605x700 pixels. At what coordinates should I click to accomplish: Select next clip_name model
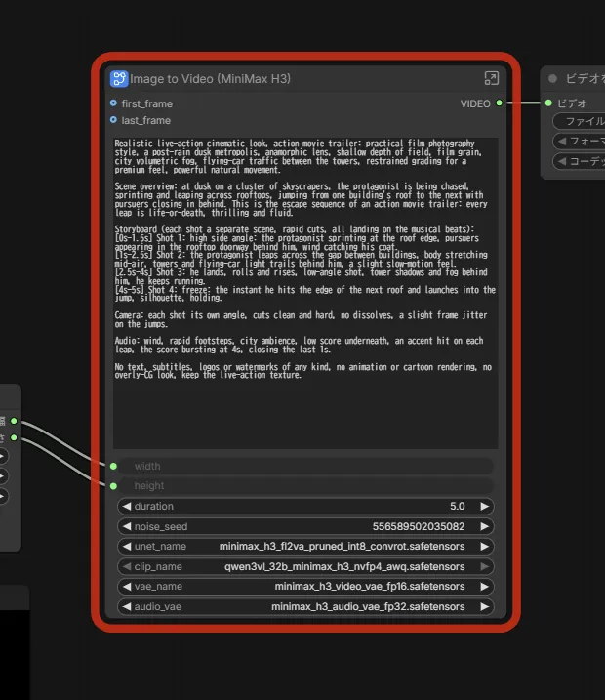[485, 566]
